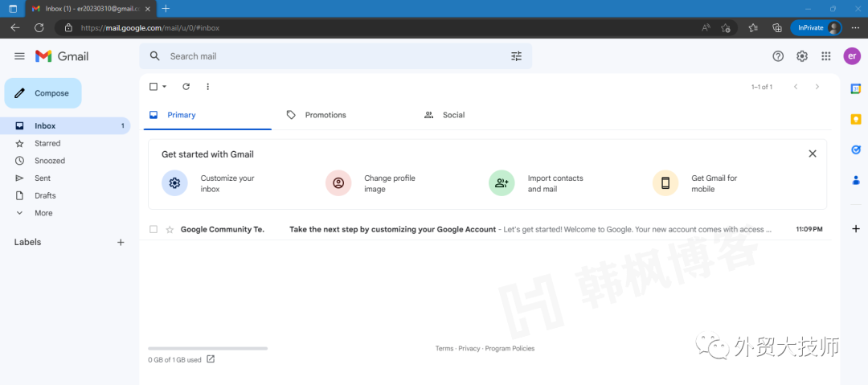868x385 pixels.
Task: Click the storage usage bar
Action: coord(207,349)
